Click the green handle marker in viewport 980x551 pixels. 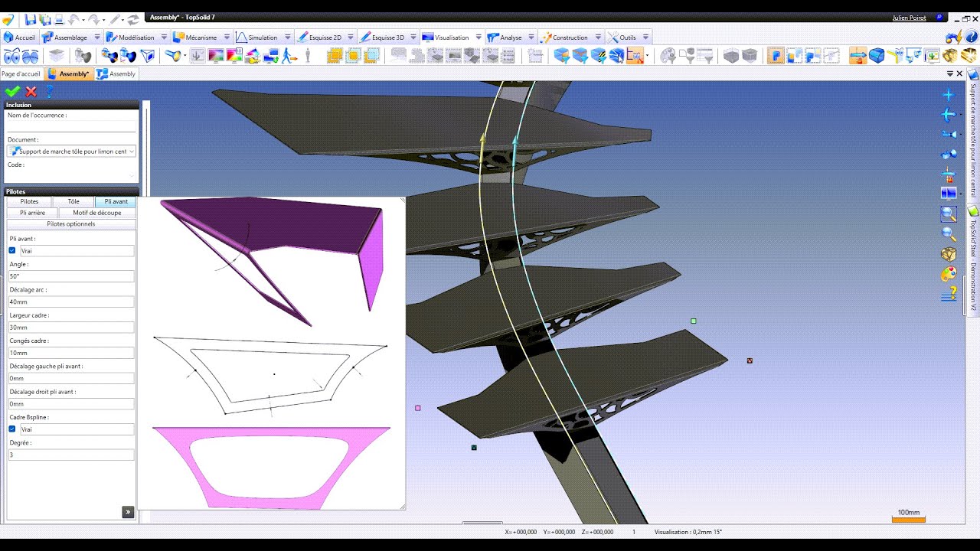(x=694, y=321)
